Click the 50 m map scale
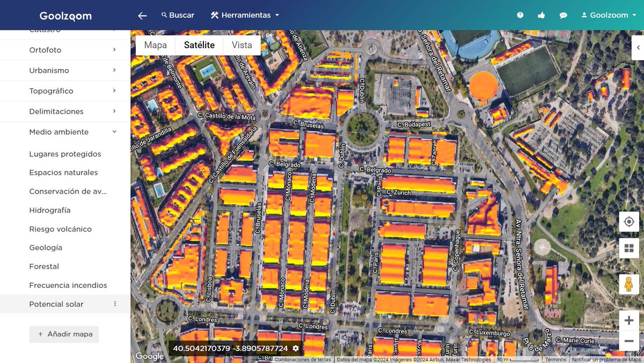Image resolution: width=644 pixels, height=363 pixels. pos(518,360)
